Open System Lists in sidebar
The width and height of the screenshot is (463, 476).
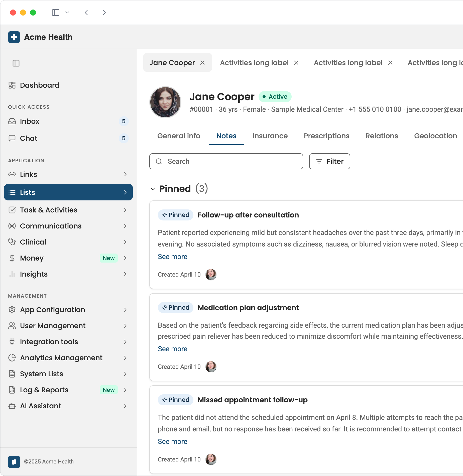(x=68, y=374)
